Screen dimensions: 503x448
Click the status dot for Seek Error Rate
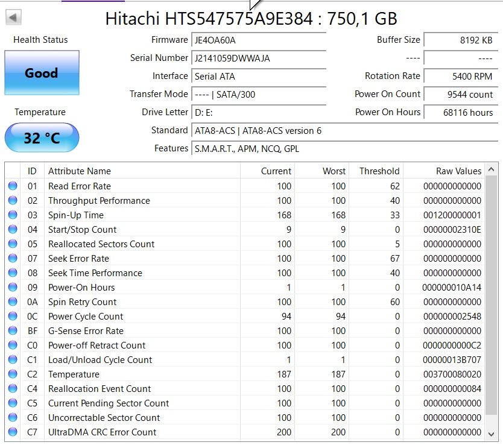pyautogui.click(x=13, y=258)
